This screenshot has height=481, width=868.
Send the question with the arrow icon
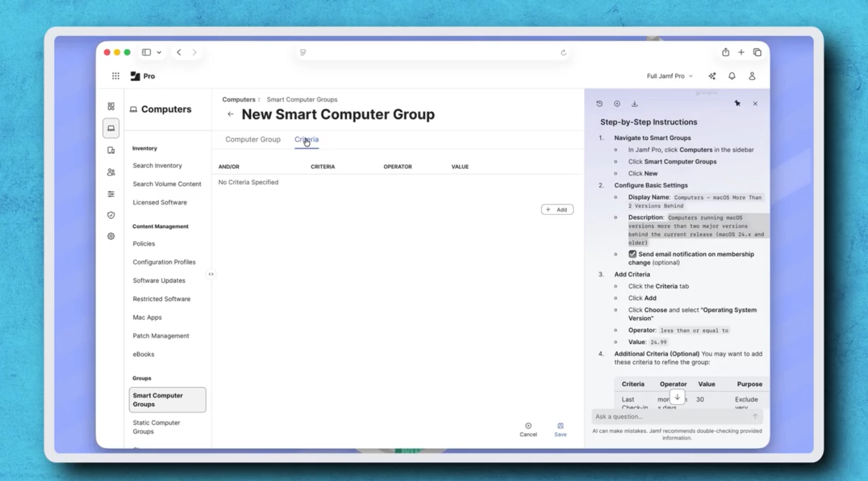click(755, 416)
